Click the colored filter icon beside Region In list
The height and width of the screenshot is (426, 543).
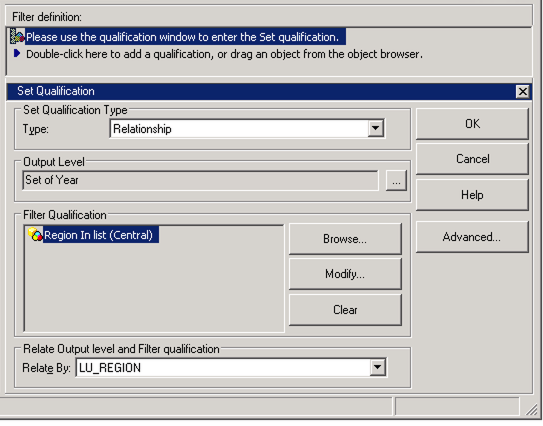click(x=35, y=234)
